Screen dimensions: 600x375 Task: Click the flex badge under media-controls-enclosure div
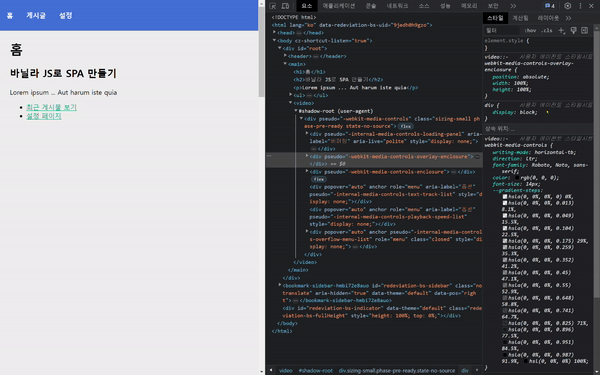[318, 179]
